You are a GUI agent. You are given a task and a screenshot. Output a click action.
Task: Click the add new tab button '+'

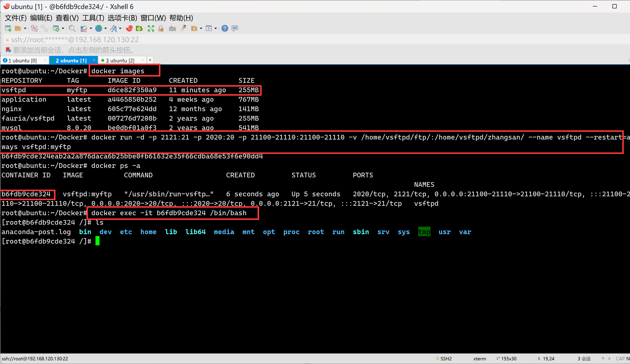pos(150,60)
